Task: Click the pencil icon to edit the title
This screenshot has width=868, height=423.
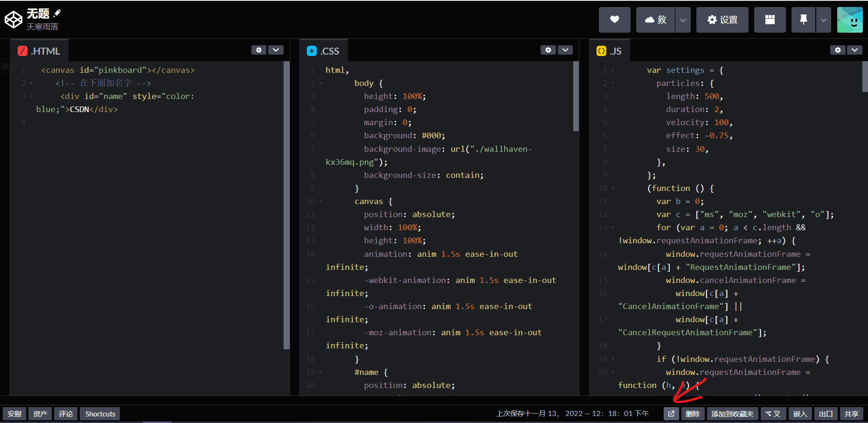Action: (57, 13)
